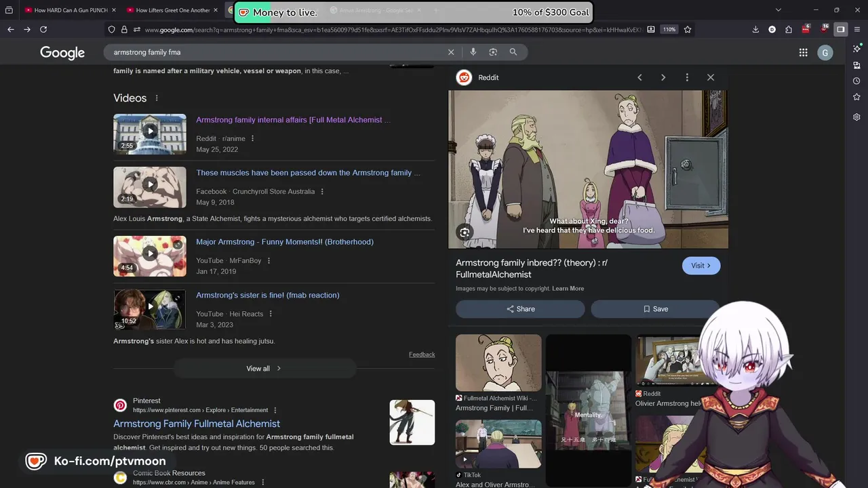Play the 2:55 Armstrong internal affairs thumbnail
Viewport: 868px width, 488px height.
150,134
